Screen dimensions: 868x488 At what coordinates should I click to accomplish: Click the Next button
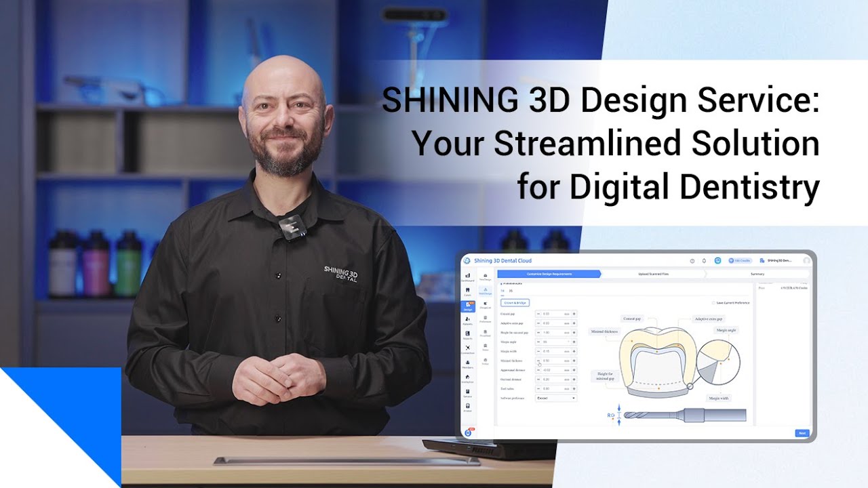point(802,433)
